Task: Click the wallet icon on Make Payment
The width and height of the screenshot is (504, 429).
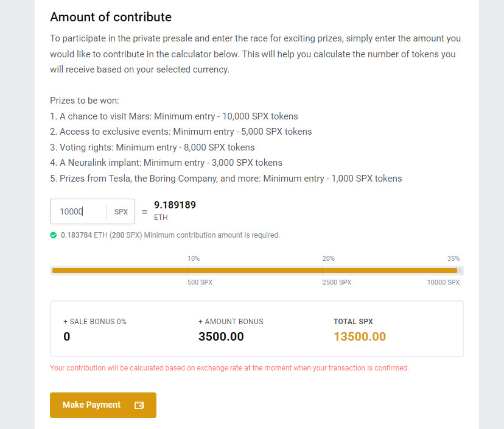Action: [139, 405]
